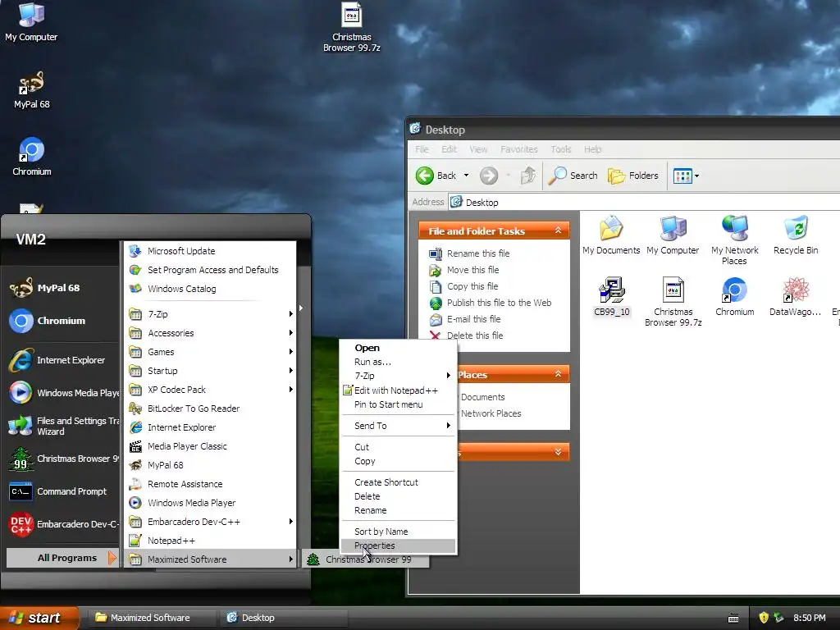Click the Address bar field showing Desktop

[x=645, y=203]
